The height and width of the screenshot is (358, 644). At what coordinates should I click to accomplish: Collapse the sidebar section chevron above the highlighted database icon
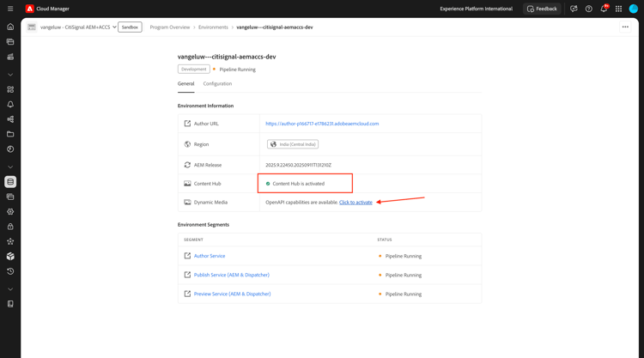pyautogui.click(x=10, y=167)
